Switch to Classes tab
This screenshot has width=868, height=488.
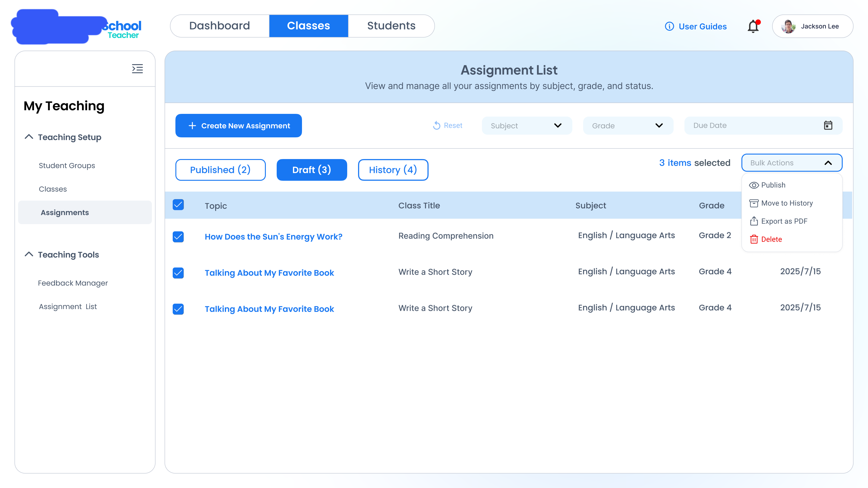click(308, 26)
